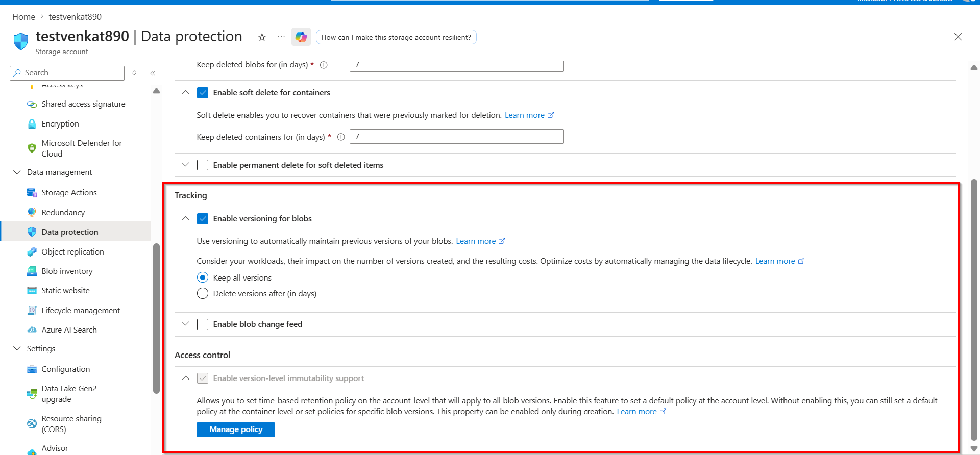Image resolution: width=980 pixels, height=455 pixels.
Task: Collapse the Data management sidebar group
Action: coord(17,172)
